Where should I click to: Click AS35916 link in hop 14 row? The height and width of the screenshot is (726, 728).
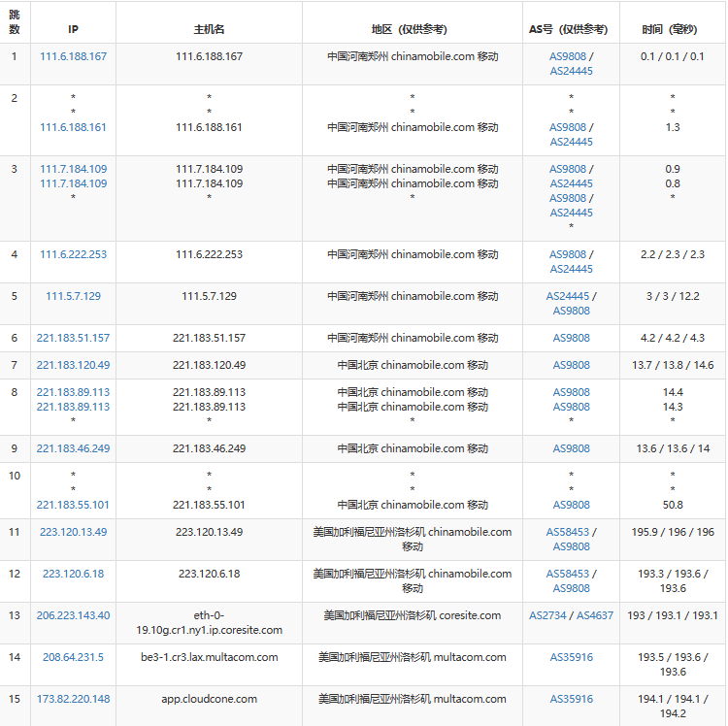coord(571,657)
